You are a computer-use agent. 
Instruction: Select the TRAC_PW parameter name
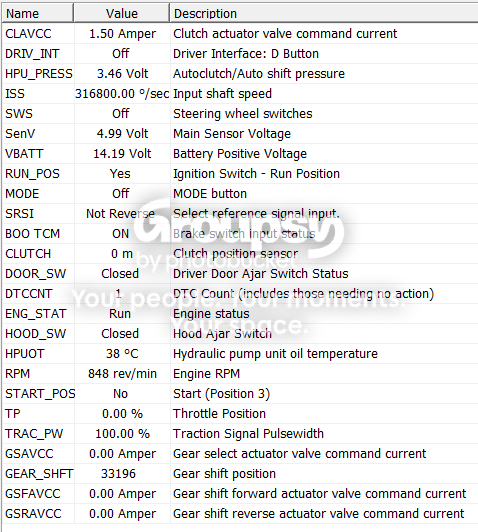[x=34, y=434]
